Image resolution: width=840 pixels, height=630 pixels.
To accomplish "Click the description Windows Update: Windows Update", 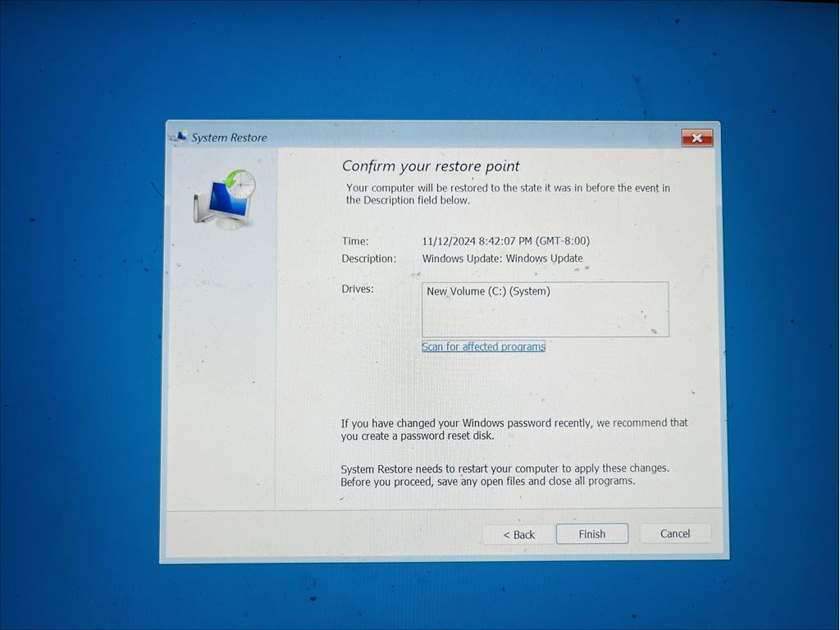I will [x=503, y=258].
